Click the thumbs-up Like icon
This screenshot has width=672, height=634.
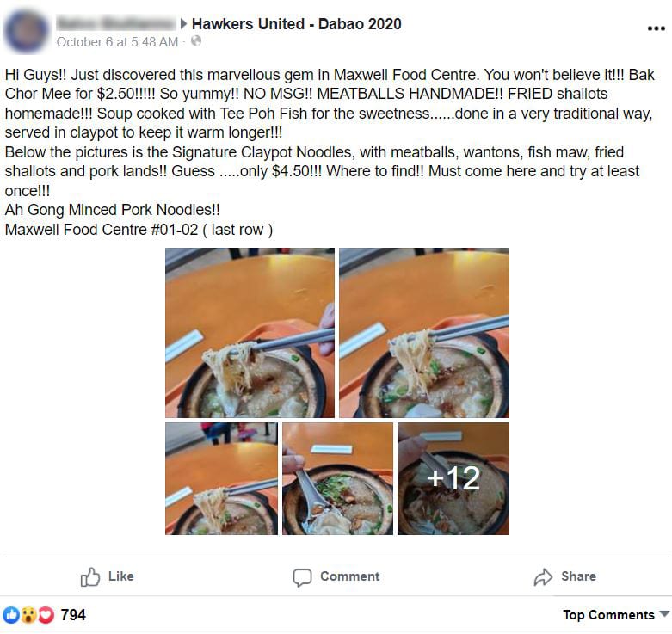[90, 576]
